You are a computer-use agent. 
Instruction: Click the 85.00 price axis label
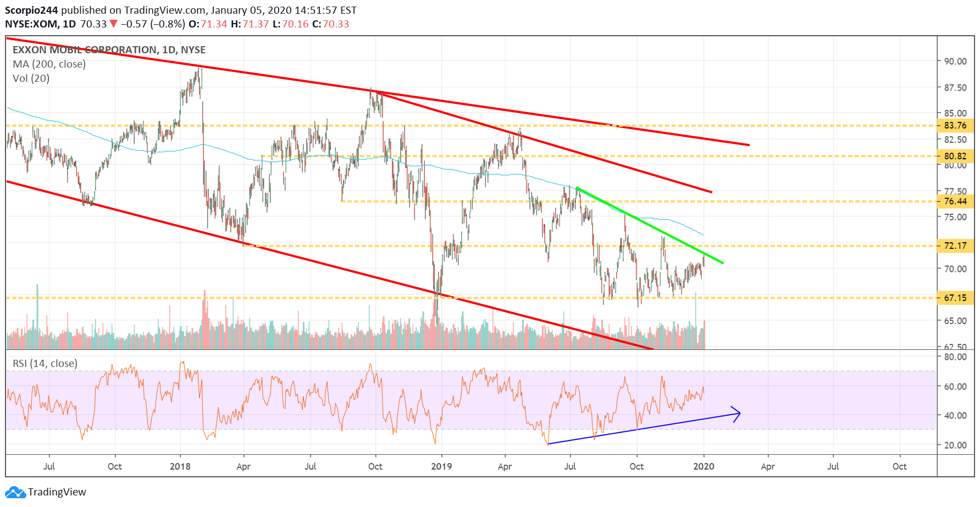click(955, 113)
